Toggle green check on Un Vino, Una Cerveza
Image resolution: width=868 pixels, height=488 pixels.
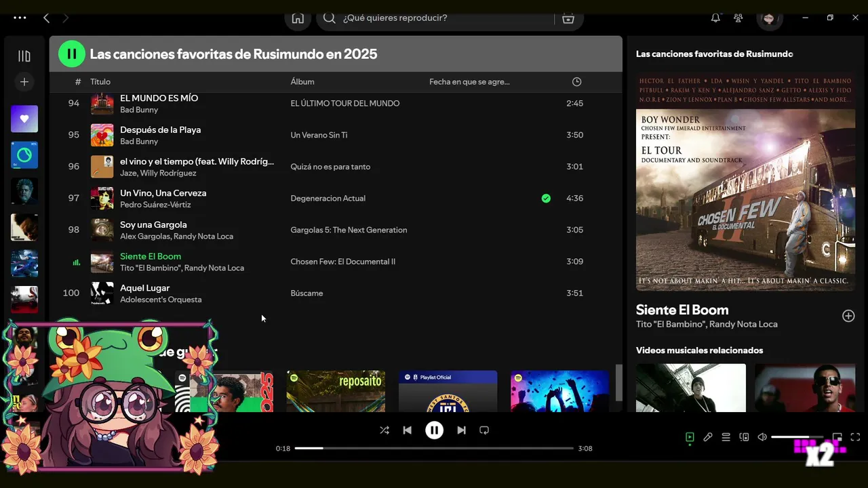[x=546, y=199]
